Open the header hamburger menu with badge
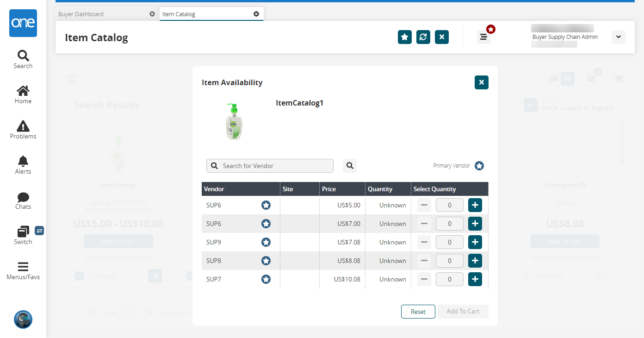Screen dimensions: 644x338 pyautogui.click(x=483, y=37)
